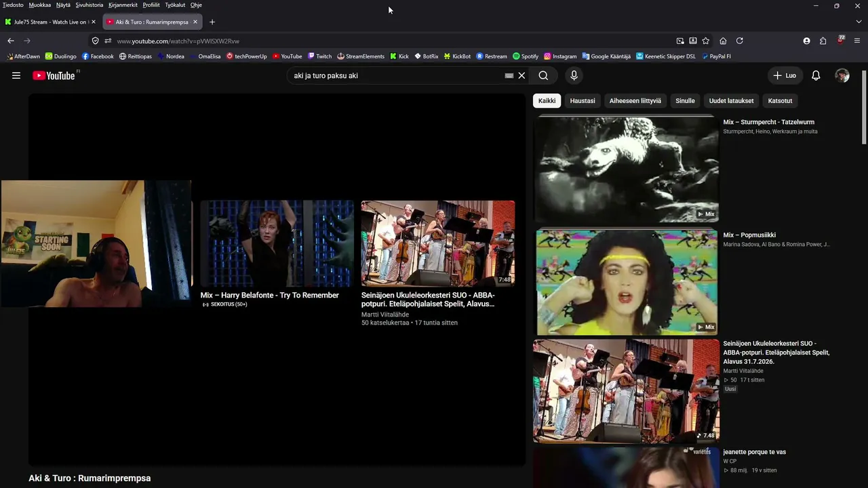The image size is (868, 488).
Task: Bookmark this page with star icon
Action: (x=706, y=41)
